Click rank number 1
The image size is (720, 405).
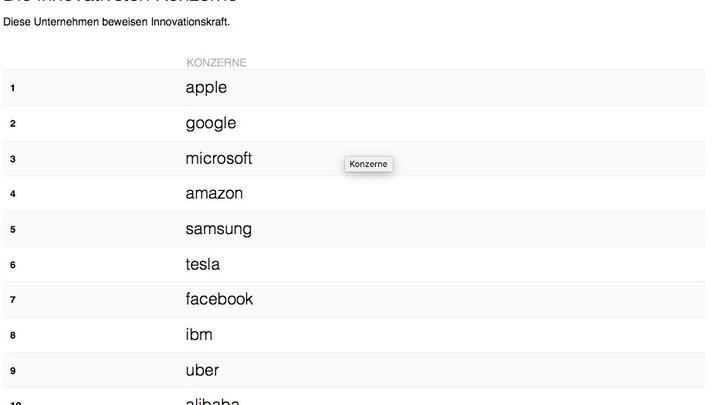pos(12,88)
